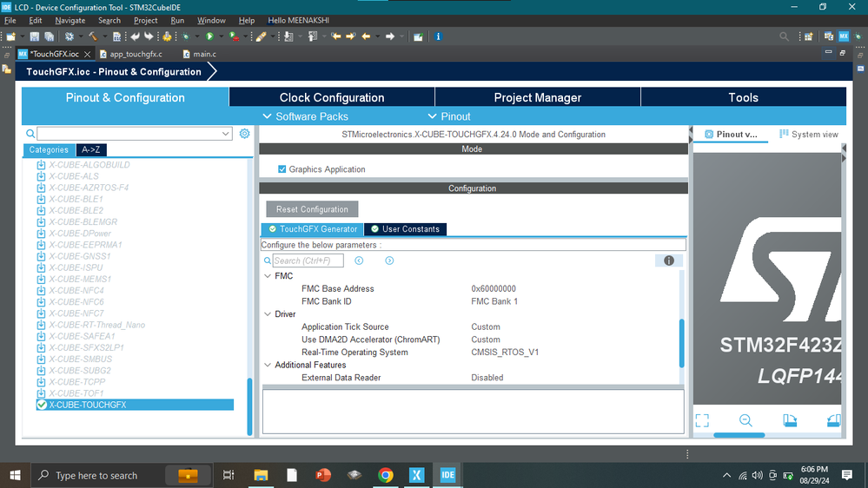Viewport: 868px width, 488px height.
Task: Click the Debug bug icon
Action: coord(186,36)
